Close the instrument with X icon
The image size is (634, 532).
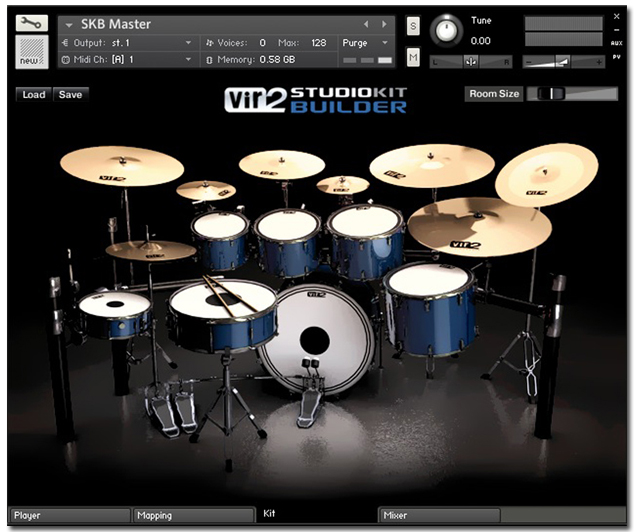617,17
